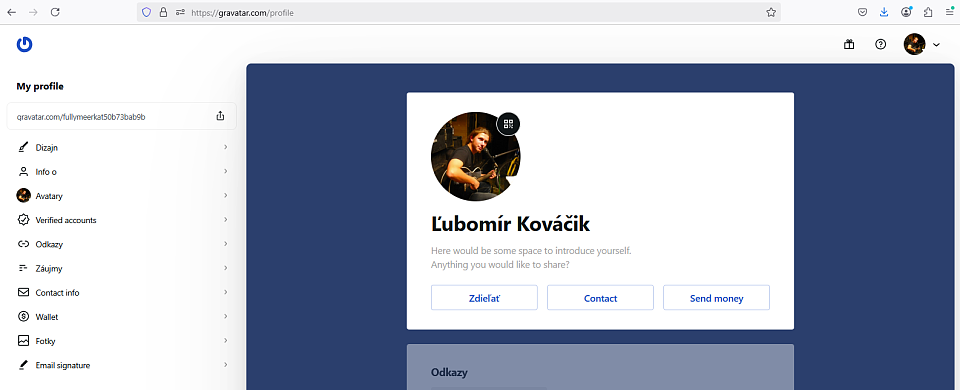Reload the page with refresh icon
This screenshot has width=960, height=390.
pyautogui.click(x=55, y=12)
